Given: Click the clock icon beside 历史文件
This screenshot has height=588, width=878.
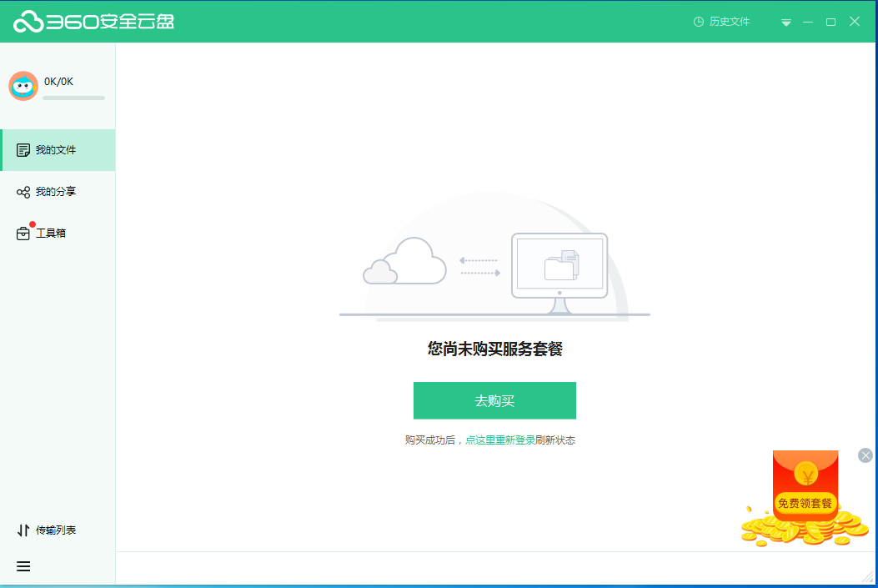Looking at the screenshot, I should pyautogui.click(x=699, y=21).
